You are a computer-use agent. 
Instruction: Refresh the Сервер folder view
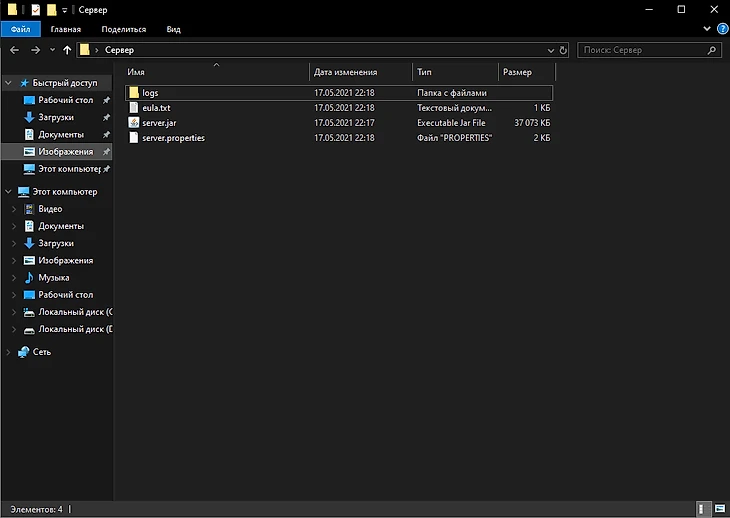pyautogui.click(x=564, y=49)
